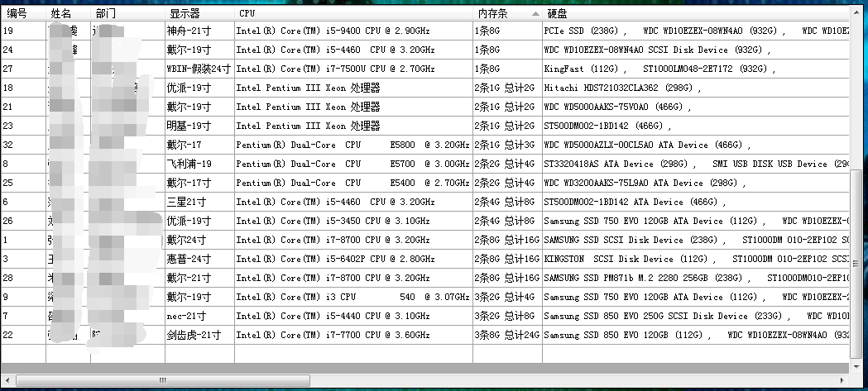
Task: Sort by the CPU column header
Action: click(x=353, y=13)
